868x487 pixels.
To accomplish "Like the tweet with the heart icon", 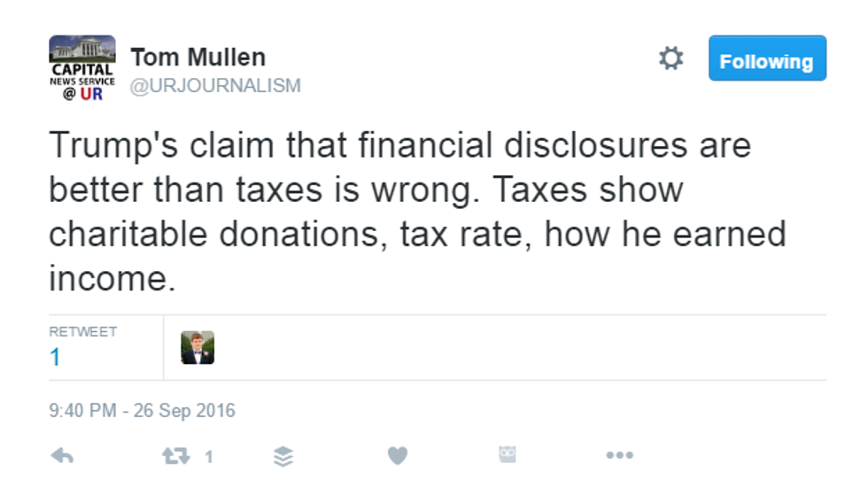I will tap(398, 456).
